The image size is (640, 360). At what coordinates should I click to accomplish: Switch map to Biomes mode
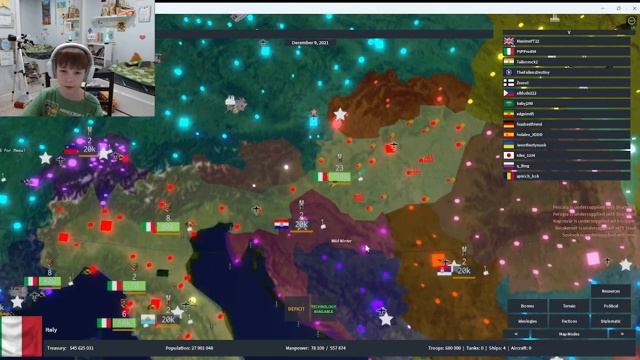click(527, 306)
